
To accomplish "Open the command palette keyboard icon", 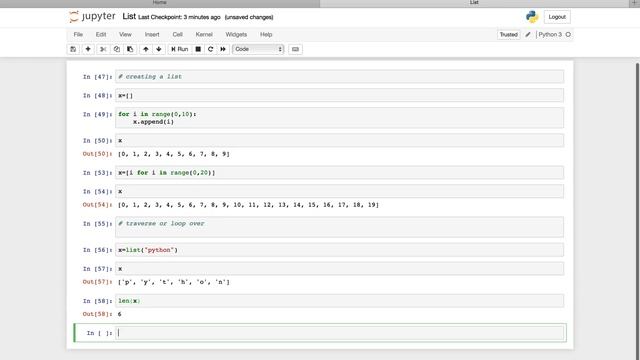I will click(x=295, y=49).
